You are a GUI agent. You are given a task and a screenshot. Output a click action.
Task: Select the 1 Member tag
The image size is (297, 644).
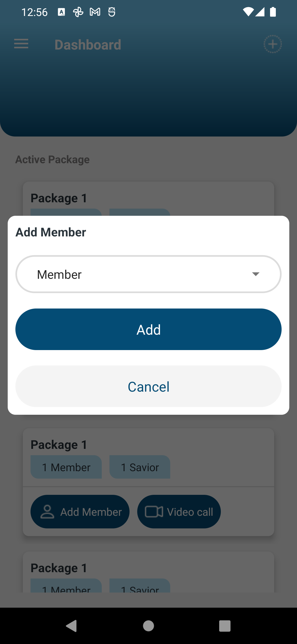click(66, 467)
